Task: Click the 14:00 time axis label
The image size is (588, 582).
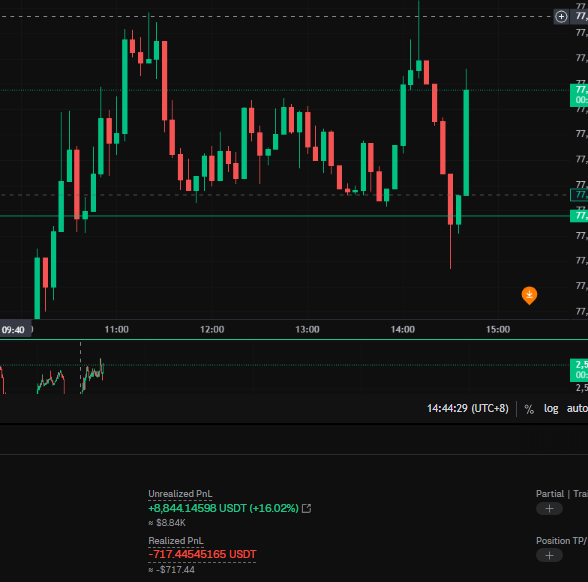Action: point(403,330)
